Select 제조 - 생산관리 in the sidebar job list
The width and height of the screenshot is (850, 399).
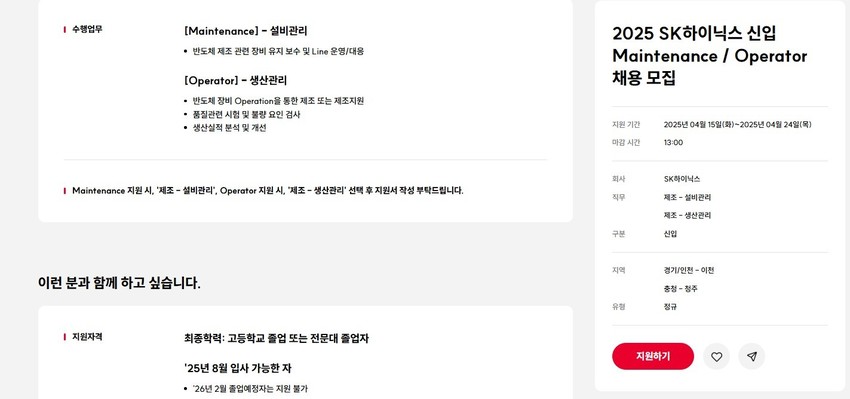(687, 215)
